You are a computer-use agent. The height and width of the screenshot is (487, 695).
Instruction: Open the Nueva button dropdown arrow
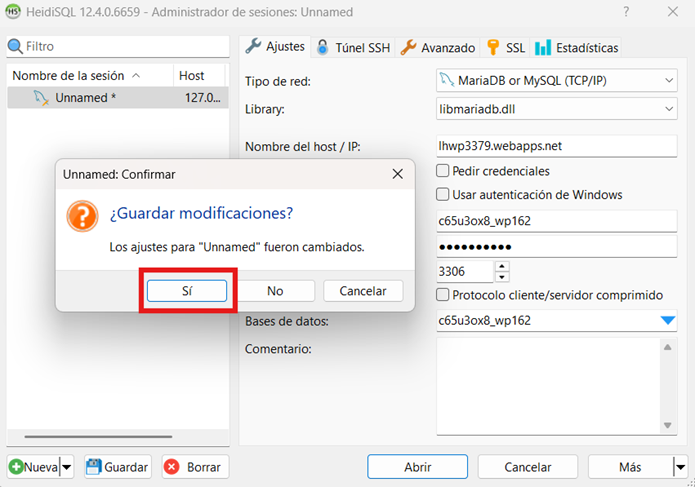coord(66,467)
